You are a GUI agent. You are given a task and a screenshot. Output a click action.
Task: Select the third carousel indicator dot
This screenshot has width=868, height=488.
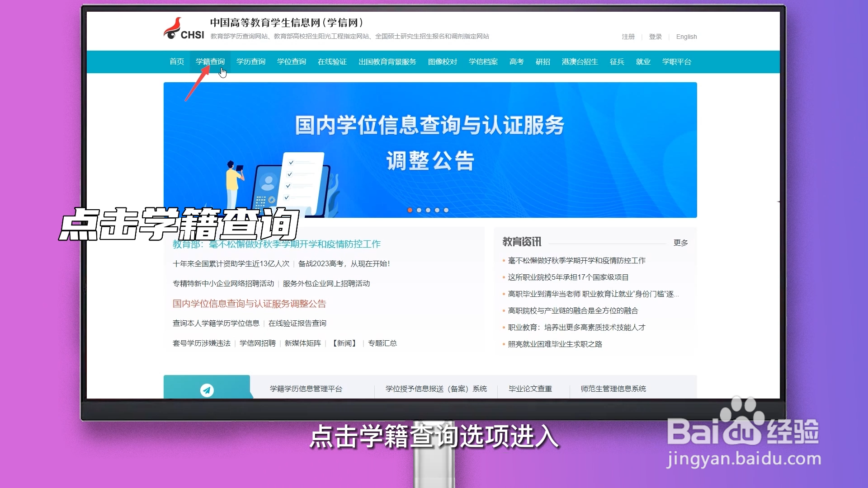click(x=428, y=210)
